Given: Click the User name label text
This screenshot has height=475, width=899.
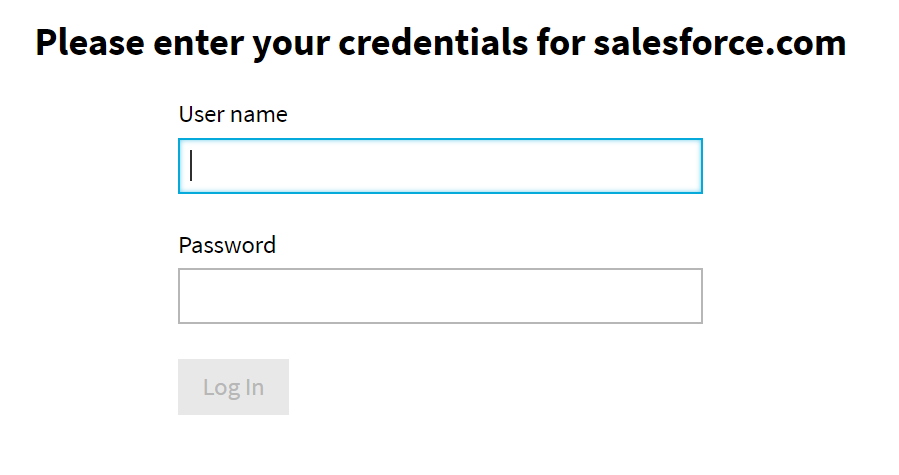Looking at the screenshot, I should (x=233, y=115).
